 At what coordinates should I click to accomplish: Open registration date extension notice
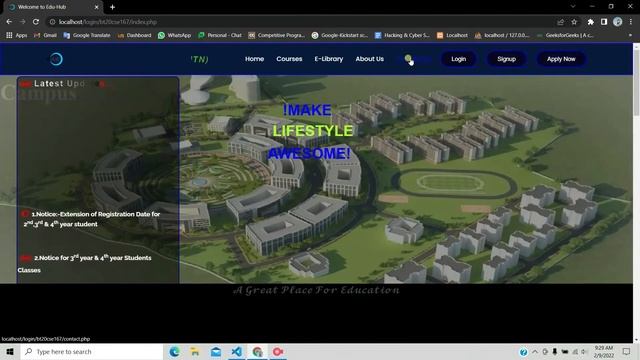[x=92, y=219]
